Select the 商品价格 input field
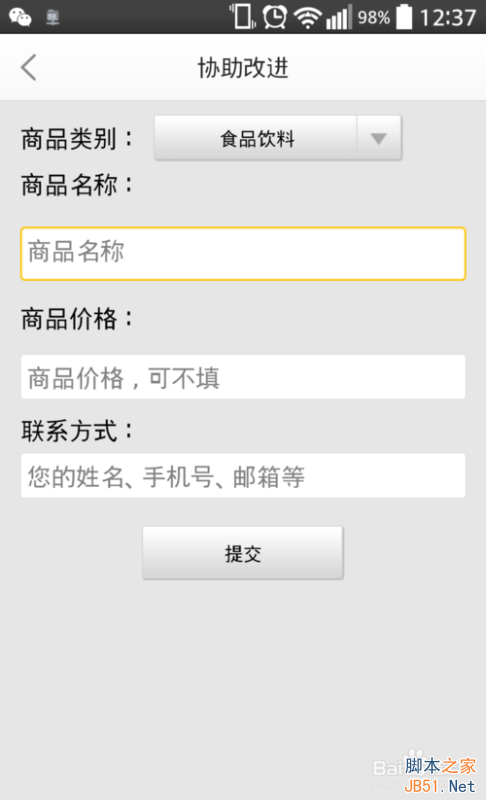The image size is (486, 800). [243, 377]
